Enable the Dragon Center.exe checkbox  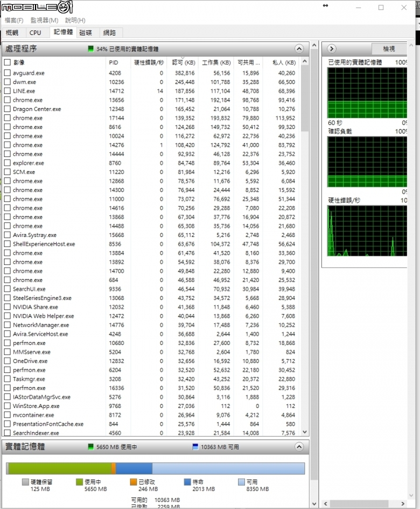tap(7, 109)
